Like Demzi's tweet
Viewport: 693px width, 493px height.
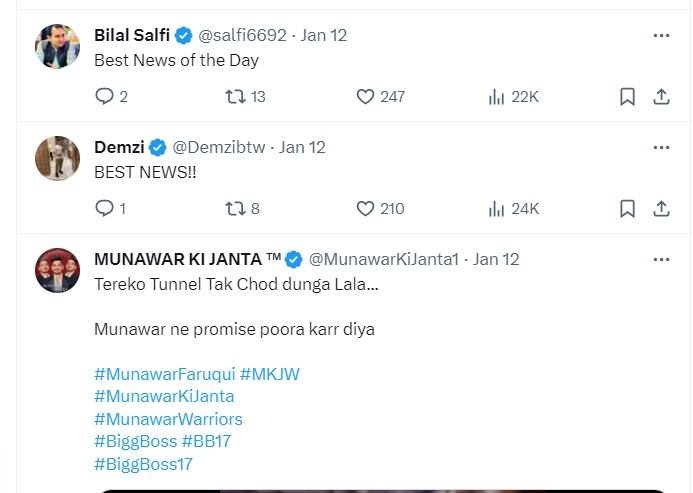365,209
